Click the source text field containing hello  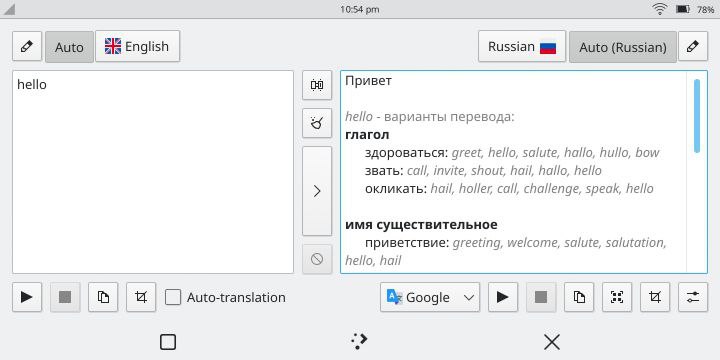tap(153, 172)
